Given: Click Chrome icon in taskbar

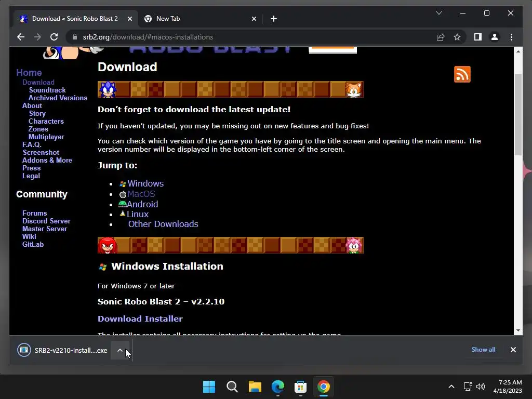Looking at the screenshot, I should coord(323,387).
